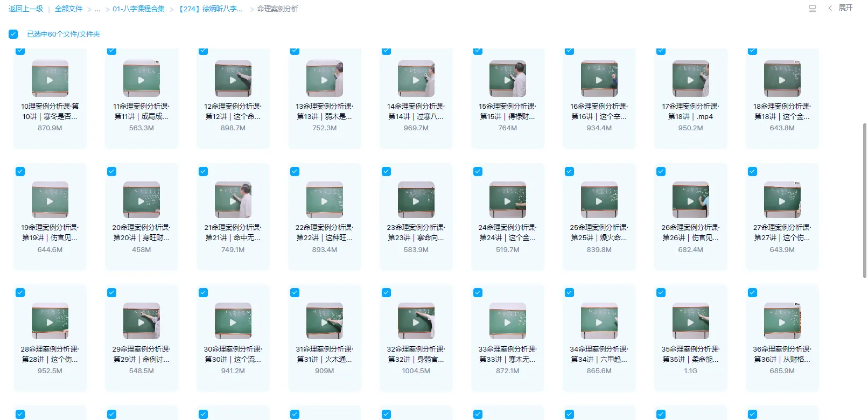
Task: Play the 17命理案例分析课 .mp4 video
Action: (690, 80)
